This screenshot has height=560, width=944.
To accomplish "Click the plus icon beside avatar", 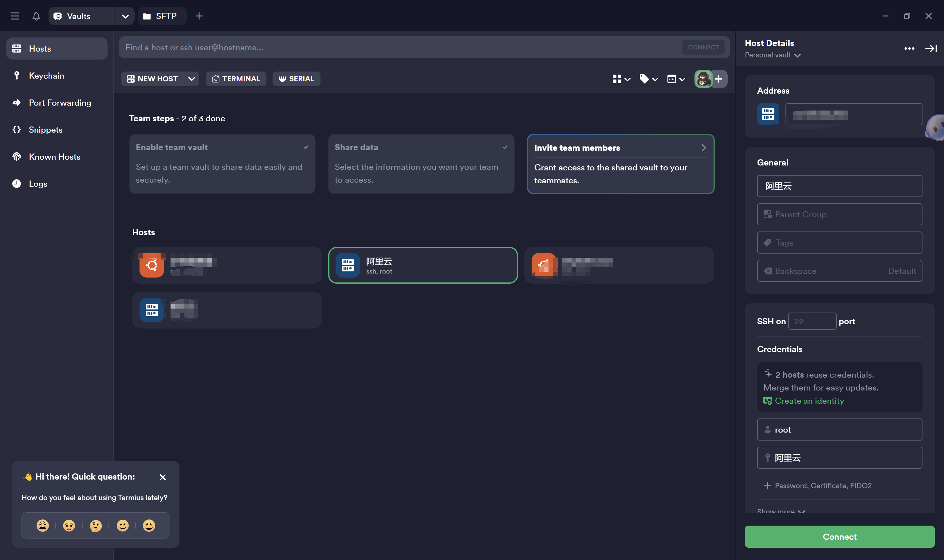I will click(718, 79).
